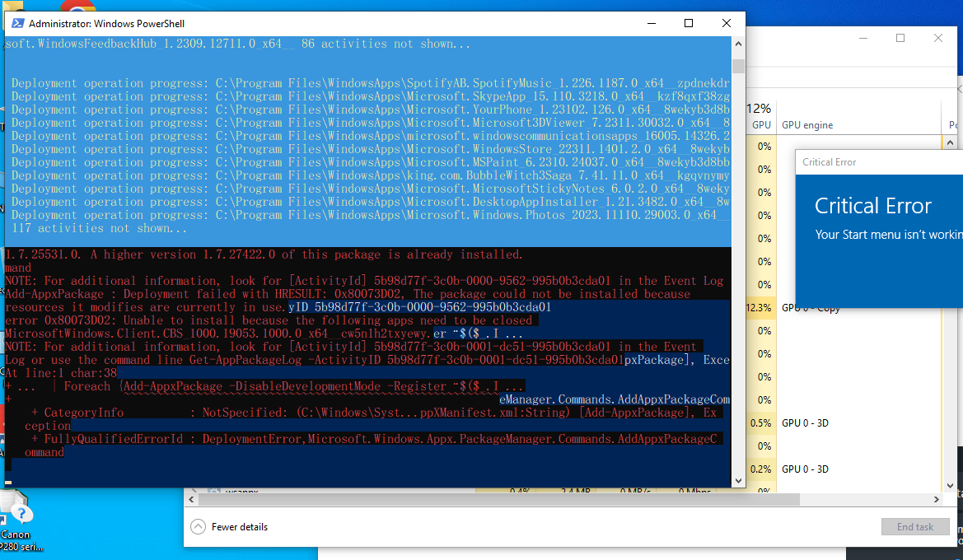Maximize the PowerShell window

click(689, 23)
